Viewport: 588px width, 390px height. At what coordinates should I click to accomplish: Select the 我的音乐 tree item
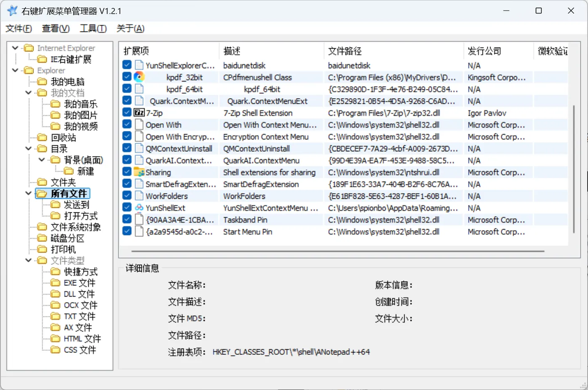click(80, 104)
